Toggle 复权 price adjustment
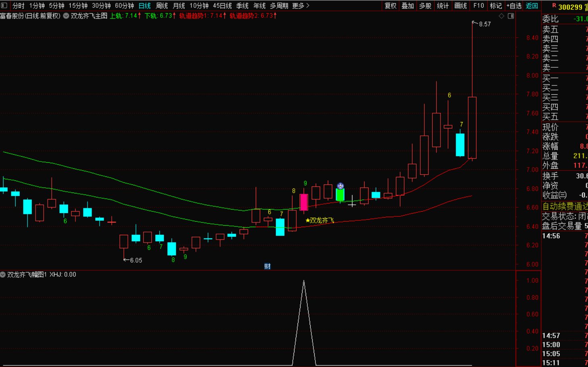 (x=390, y=6)
